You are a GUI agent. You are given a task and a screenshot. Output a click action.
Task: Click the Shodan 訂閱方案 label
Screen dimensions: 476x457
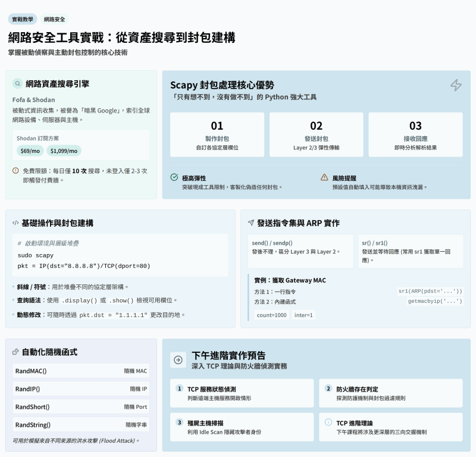(37, 138)
